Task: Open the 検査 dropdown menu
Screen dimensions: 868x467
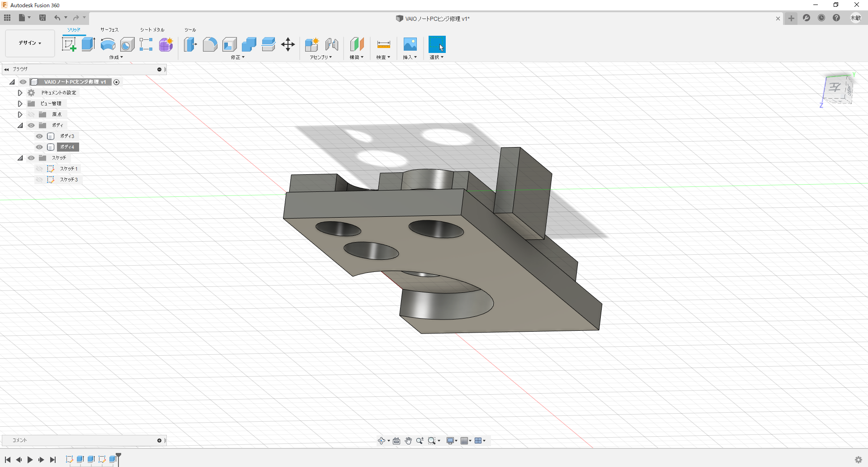Action: (383, 57)
